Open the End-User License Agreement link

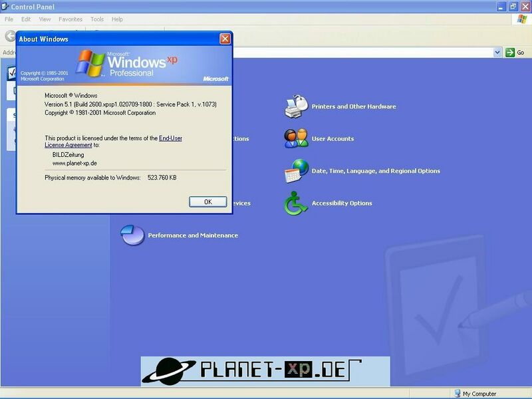pos(170,138)
